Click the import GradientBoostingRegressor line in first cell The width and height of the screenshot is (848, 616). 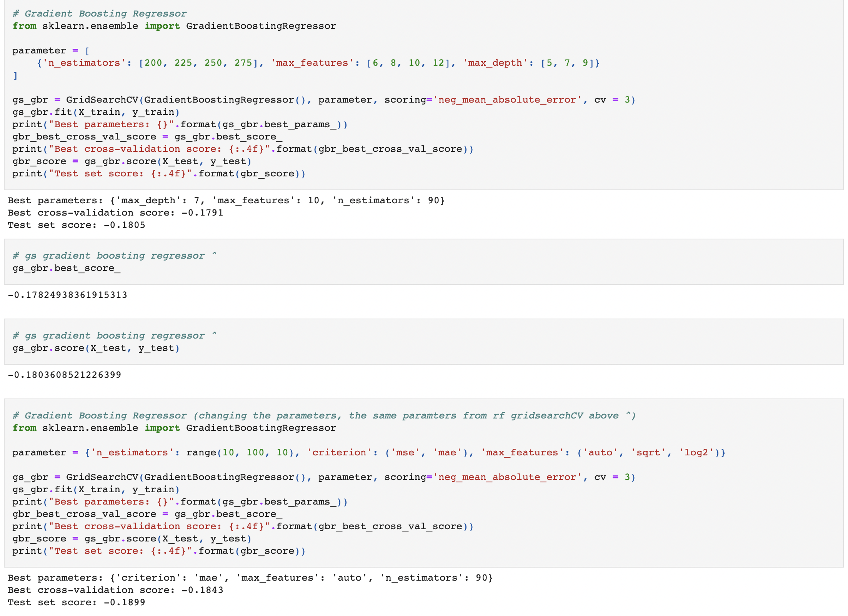point(174,26)
